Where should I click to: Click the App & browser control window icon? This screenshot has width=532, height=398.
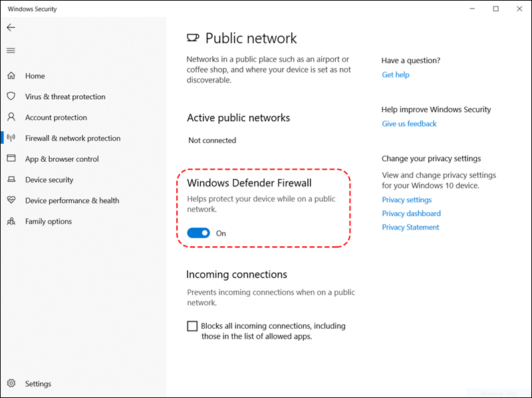[11, 158]
